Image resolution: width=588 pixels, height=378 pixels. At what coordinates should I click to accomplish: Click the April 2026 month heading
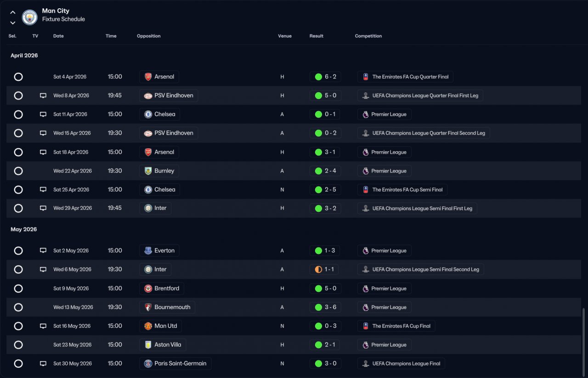24,56
